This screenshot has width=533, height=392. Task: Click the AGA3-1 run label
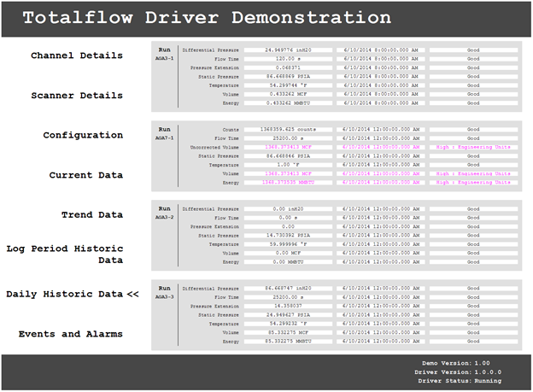pos(165,58)
